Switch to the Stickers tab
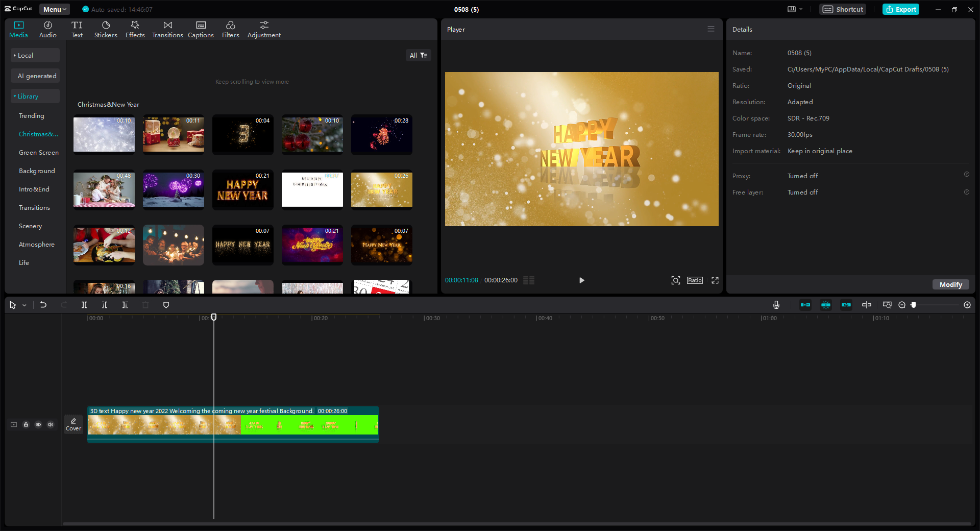Image resolution: width=980 pixels, height=531 pixels. pyautogui.click(x=106, y=29)
